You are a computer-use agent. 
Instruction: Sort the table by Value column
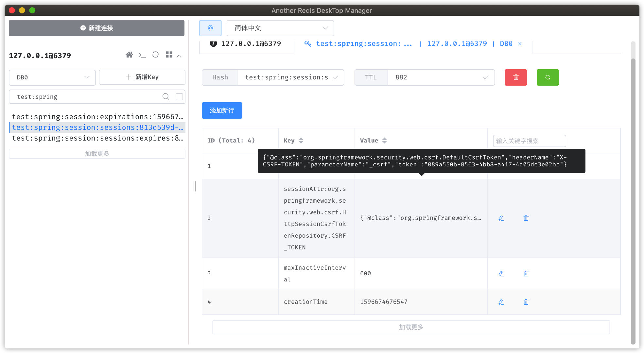coord(384,141)
